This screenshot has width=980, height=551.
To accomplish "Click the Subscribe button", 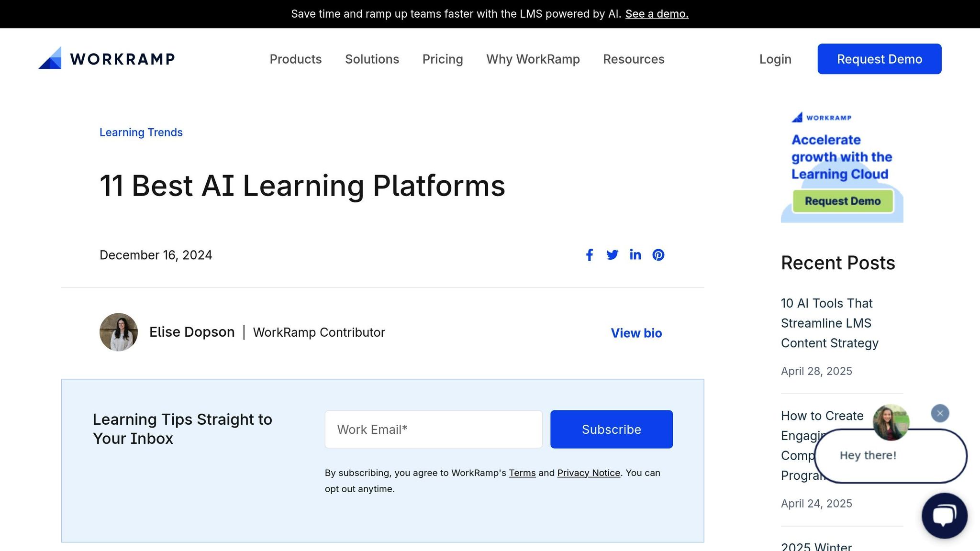I will (x=612, y=429).
